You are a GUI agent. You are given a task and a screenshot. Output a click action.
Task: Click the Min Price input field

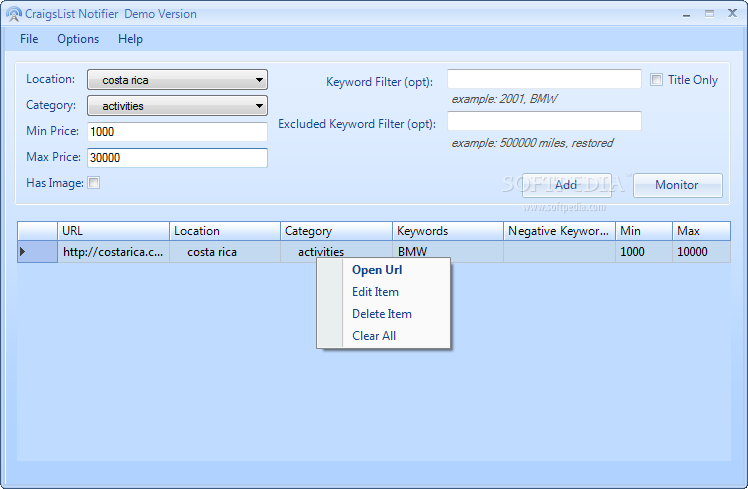(x=177, y=132)
